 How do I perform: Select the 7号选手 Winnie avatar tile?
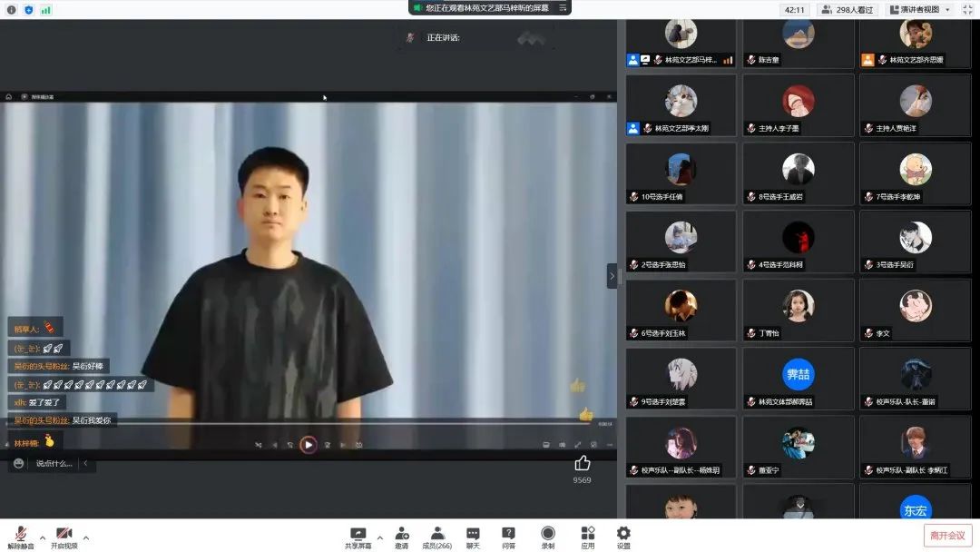(x=916, y=173)
